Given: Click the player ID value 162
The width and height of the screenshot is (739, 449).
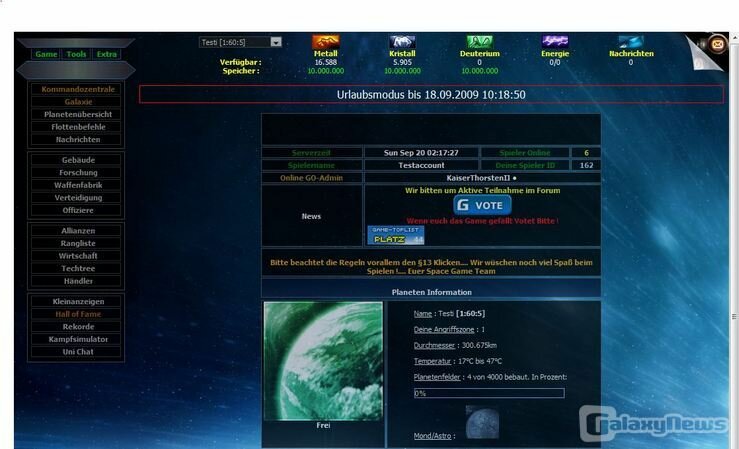Looking at the screenshot, I should click(586, 165).
